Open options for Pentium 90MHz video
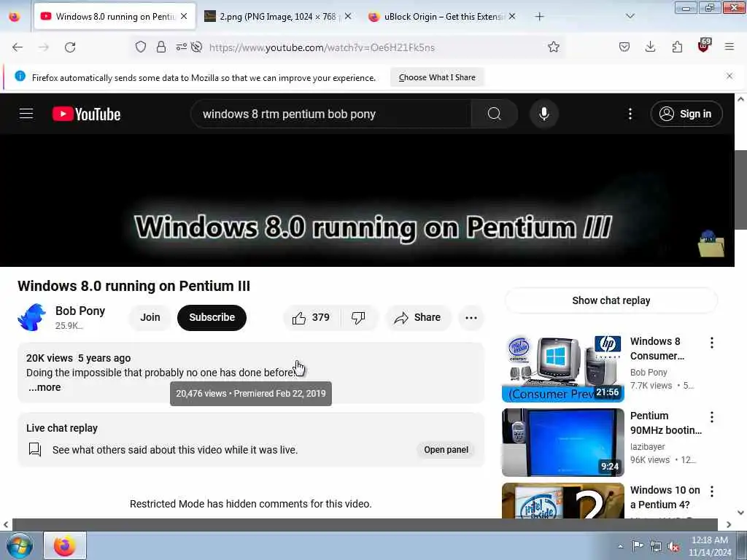 [712, 417]
